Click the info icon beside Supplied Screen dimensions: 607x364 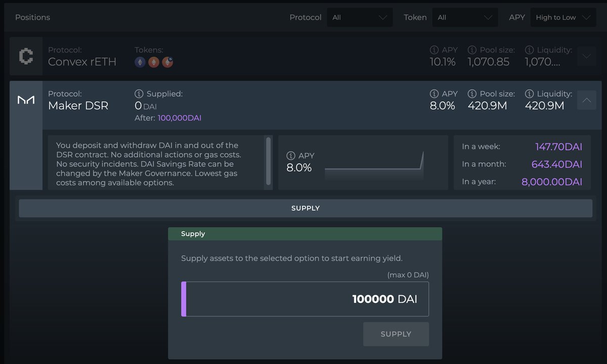[x=139, y=94]
